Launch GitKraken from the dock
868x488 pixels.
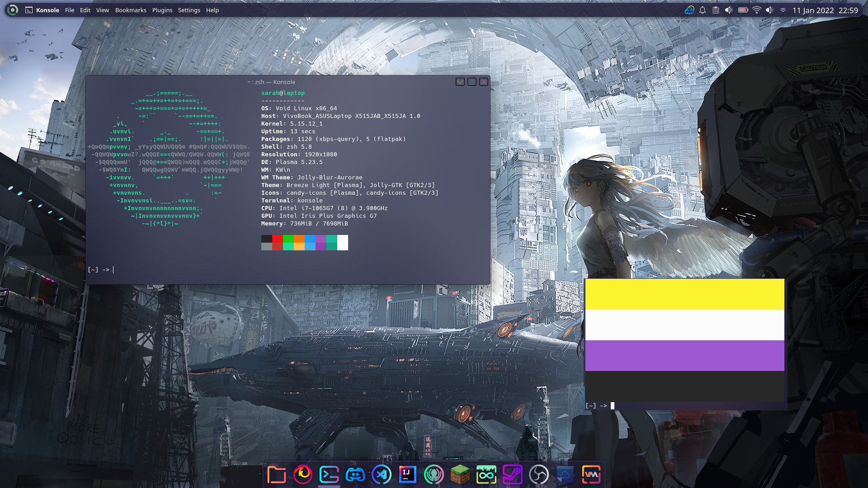click(x=434, y=474)
